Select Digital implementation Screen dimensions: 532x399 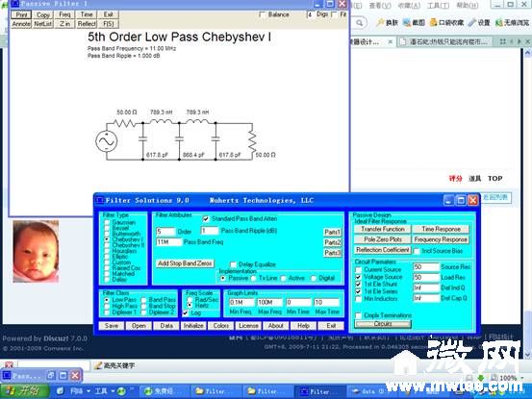314,278
